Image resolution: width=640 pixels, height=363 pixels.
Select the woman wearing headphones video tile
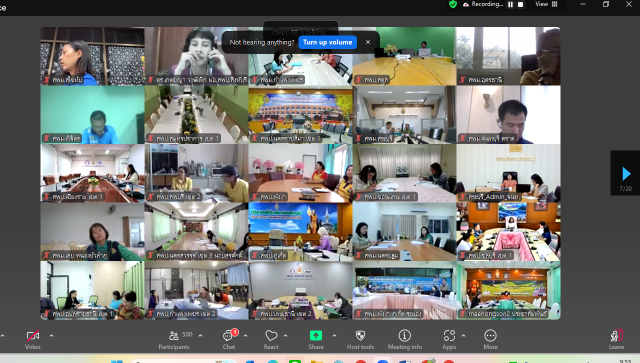[x=196, y=56]
